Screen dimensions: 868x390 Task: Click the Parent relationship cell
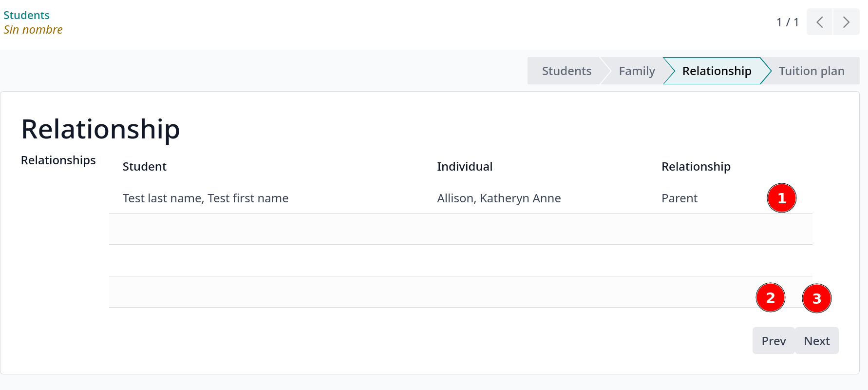coord(679,198)
